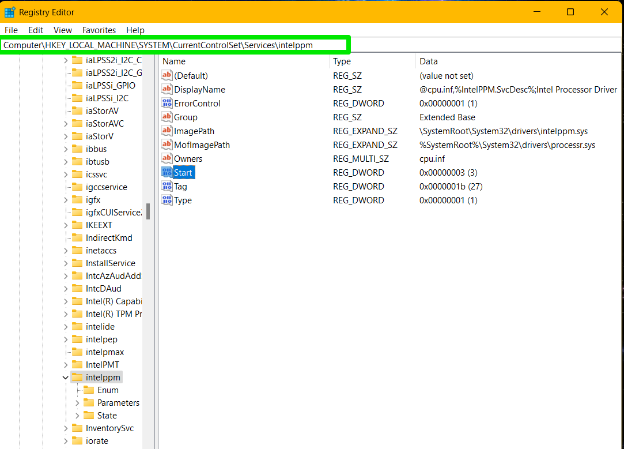Select the IndirectKmd key in tree

point(109,238)
